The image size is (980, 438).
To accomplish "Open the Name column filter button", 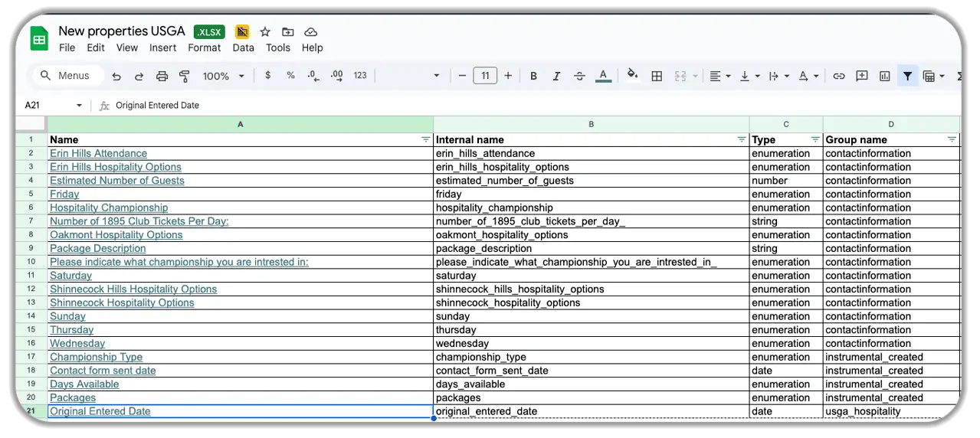I will coord(426,140).
